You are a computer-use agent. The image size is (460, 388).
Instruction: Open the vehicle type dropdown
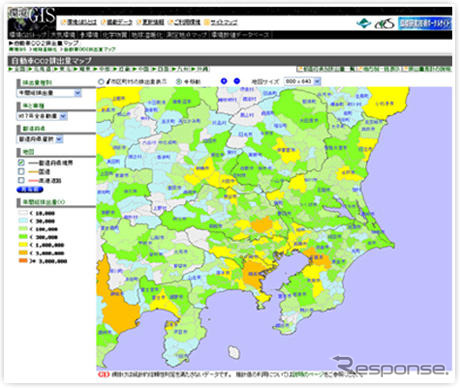42,116
